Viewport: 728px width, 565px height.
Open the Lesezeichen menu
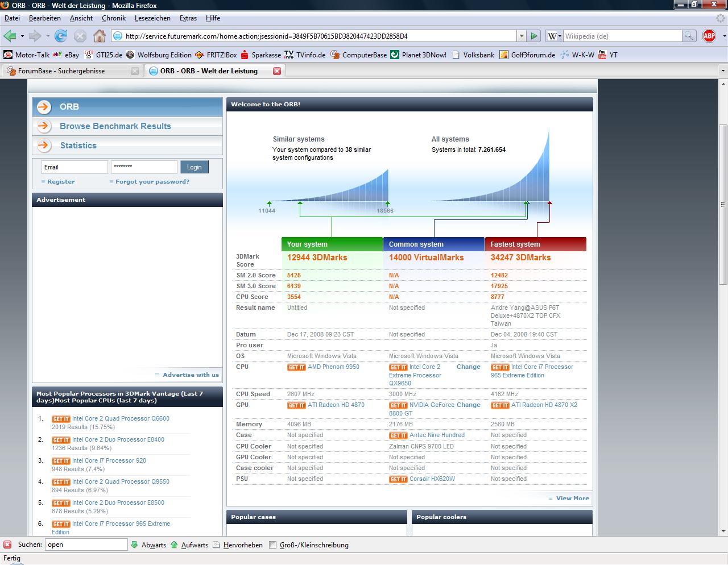[x=152, y=18]
